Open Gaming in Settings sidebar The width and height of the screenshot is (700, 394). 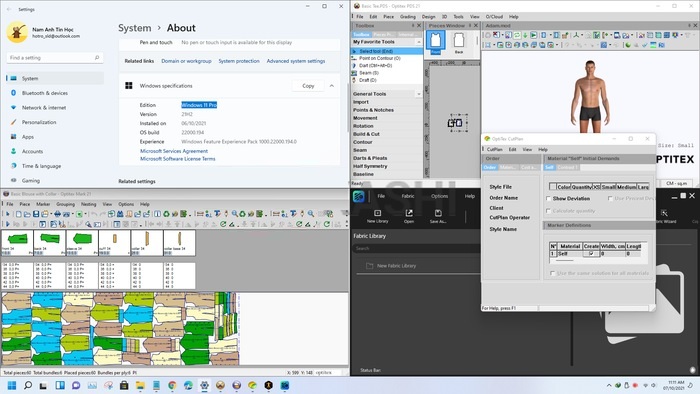[30, 180]
